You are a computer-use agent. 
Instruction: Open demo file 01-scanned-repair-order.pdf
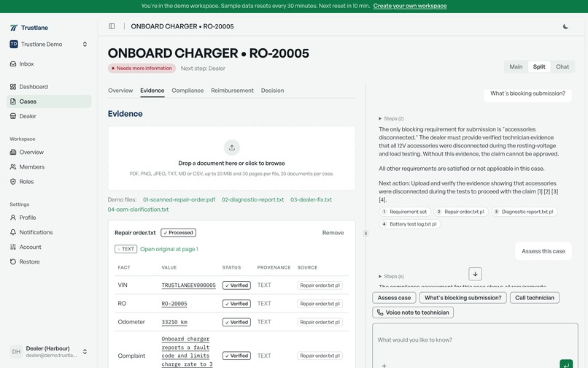click(179, 200)
